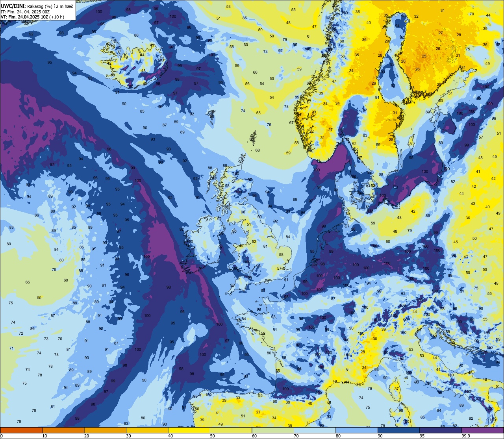
Task: Click the 95–99.9 navy legend swatch
Action: click(441, 430)
